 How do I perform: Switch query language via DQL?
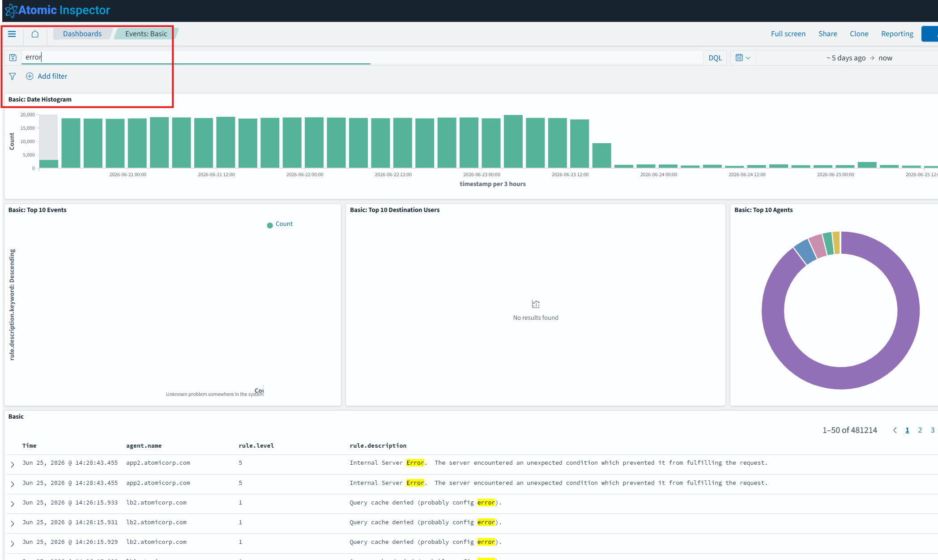715,58
